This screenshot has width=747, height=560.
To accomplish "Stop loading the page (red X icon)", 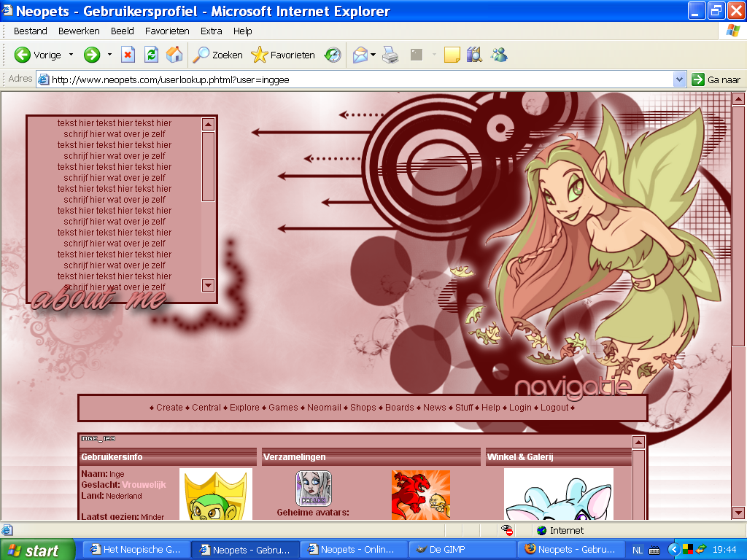I will [x=128, y=55].
